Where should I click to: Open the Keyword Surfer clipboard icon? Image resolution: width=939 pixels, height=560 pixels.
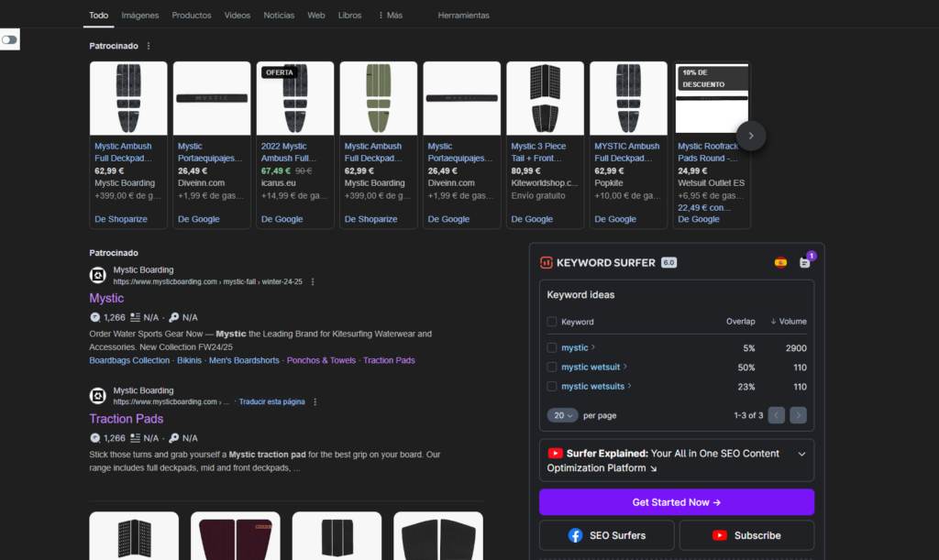[804, 262]
